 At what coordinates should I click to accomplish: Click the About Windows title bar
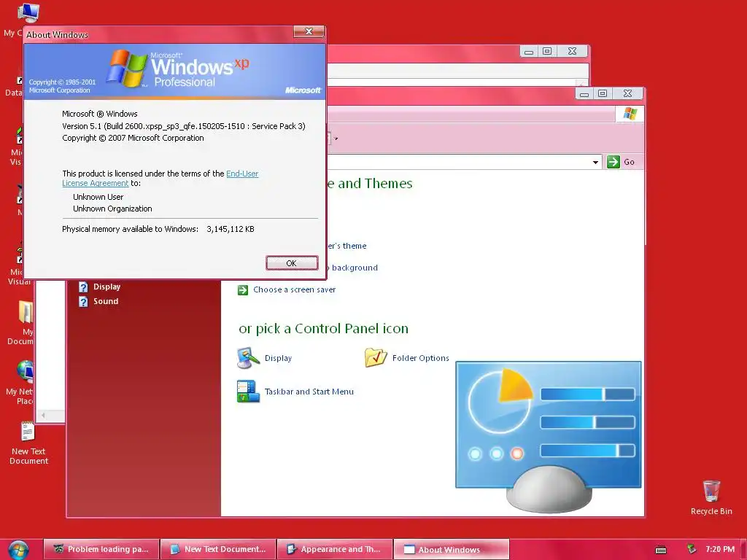click(x=158, y=34)
